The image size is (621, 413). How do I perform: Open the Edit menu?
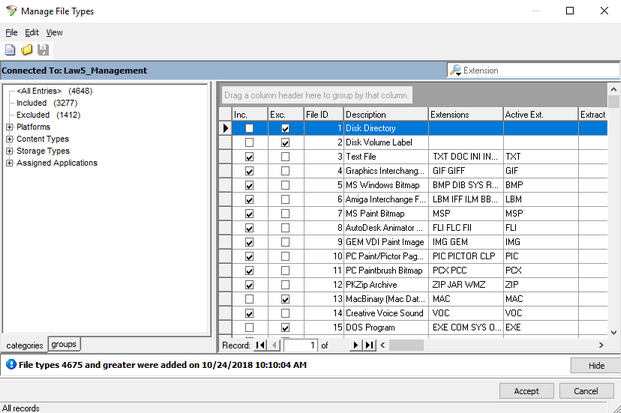click(32, 32)
